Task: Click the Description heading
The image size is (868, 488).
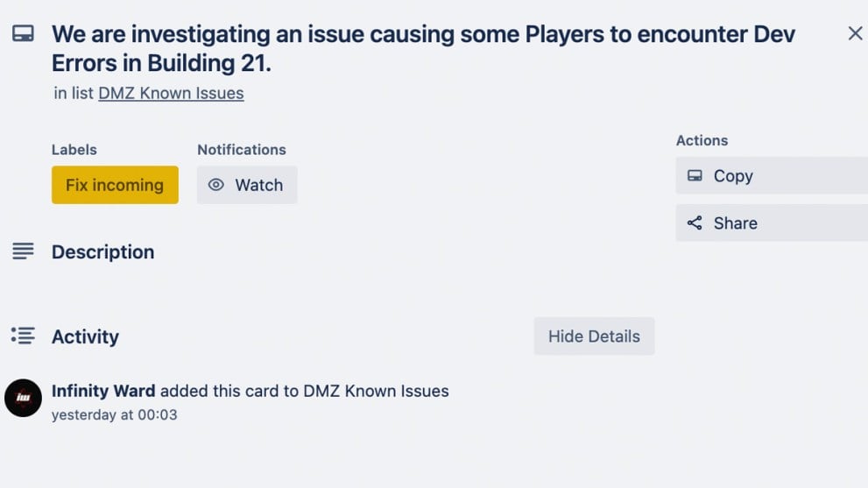Action: point(102,252)
